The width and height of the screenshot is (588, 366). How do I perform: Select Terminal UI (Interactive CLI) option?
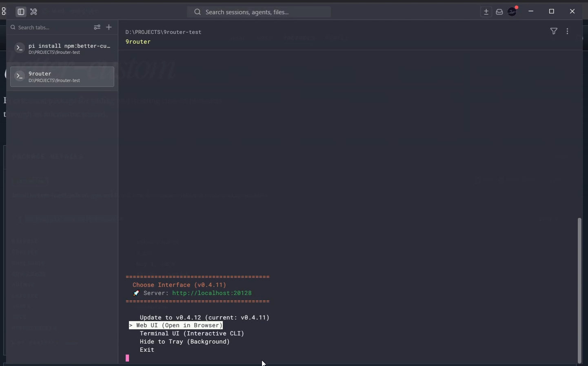(192, 334)
